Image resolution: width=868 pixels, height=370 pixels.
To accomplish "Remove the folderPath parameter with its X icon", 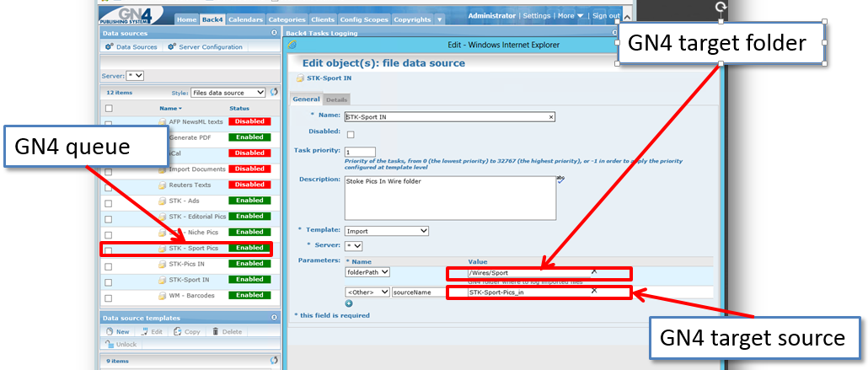I will pyautogui.click(x=593, y=271).
